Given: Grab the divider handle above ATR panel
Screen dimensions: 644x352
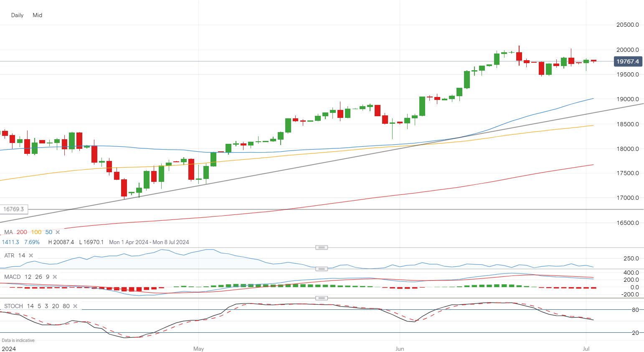Looking at the screenshot, I should pyautogui.click(x=321, y=247).
